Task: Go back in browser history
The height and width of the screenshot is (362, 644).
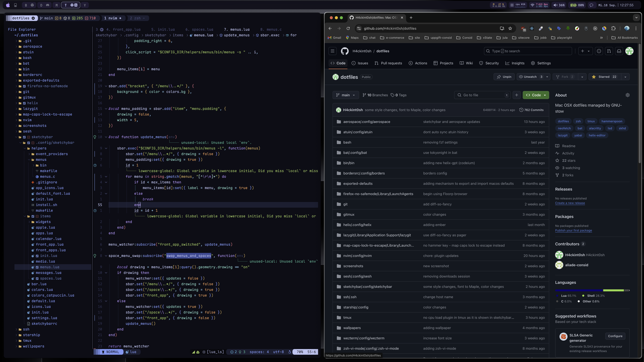Action: click(x=330, y=29)
